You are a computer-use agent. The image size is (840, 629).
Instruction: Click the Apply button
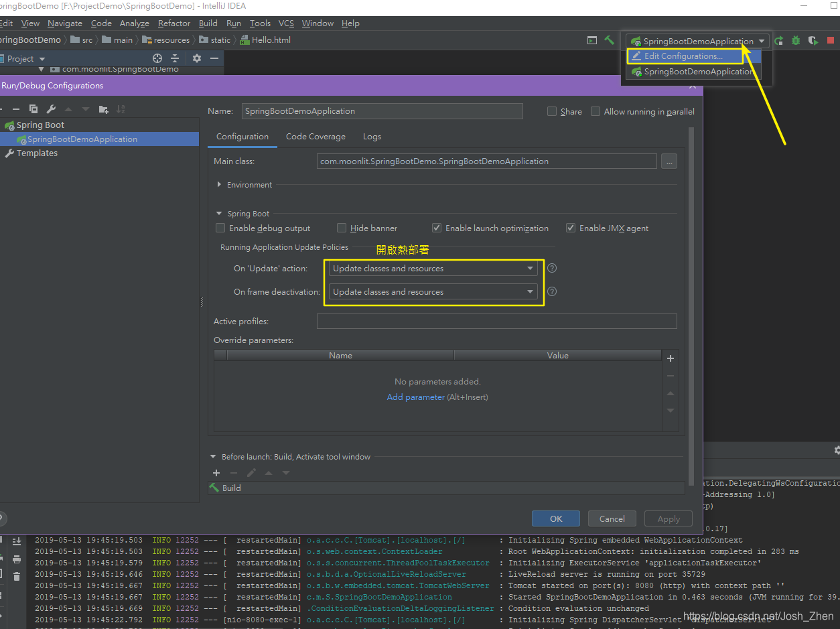[x=669, y=518]
